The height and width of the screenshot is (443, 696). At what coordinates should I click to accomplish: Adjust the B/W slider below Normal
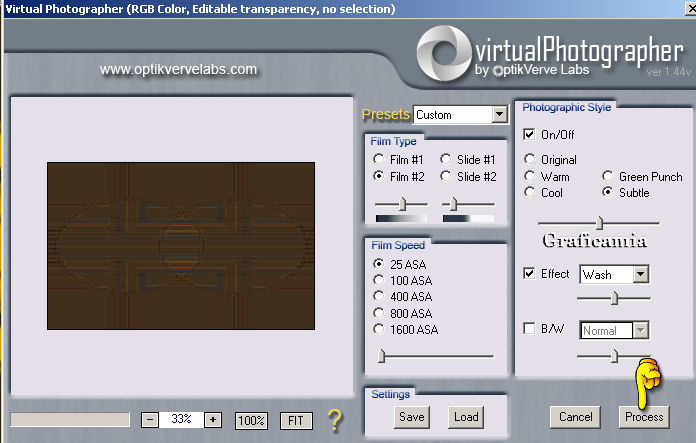point(615,356)
